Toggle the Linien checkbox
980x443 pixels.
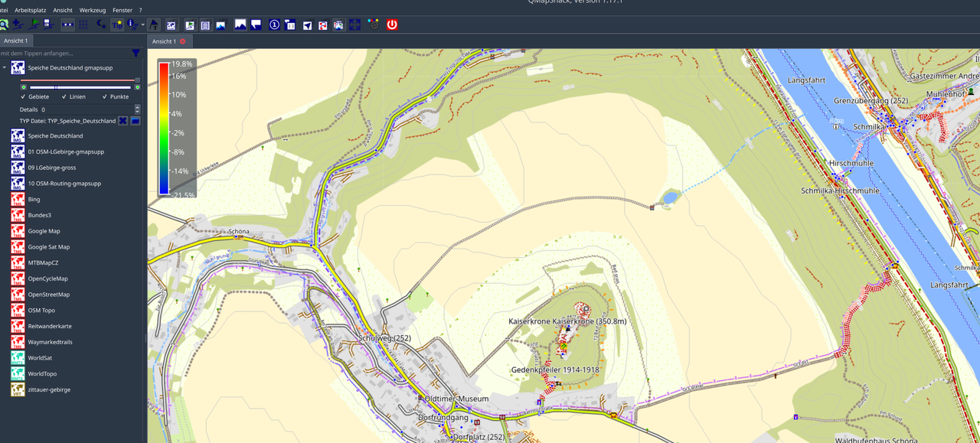pos(73,97)
